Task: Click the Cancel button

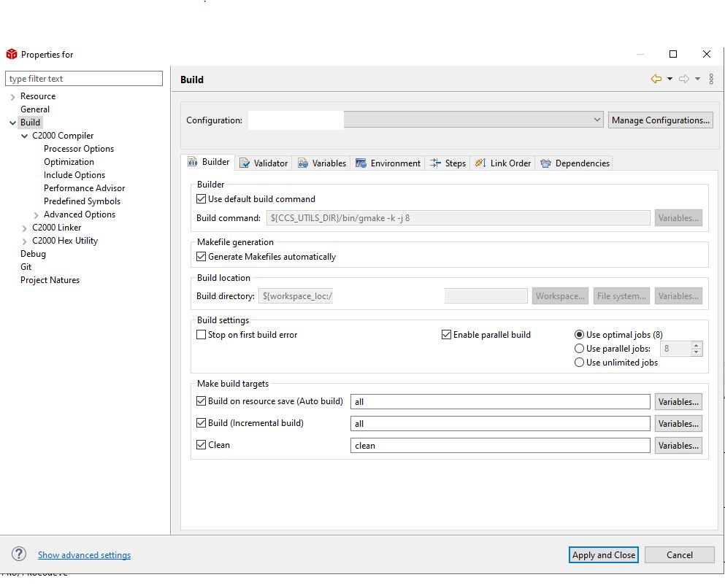Action: [679, 554]
